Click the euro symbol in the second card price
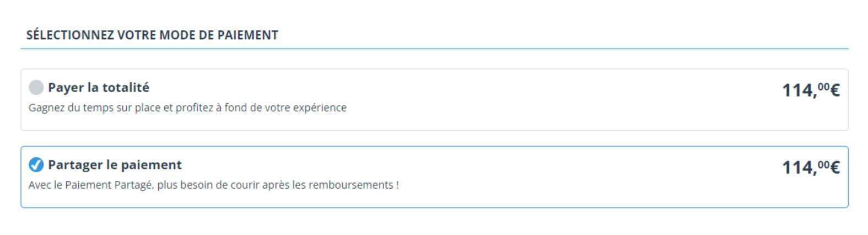Image resolution: width=868 pixels, height=235 pixels. [834, 167]
